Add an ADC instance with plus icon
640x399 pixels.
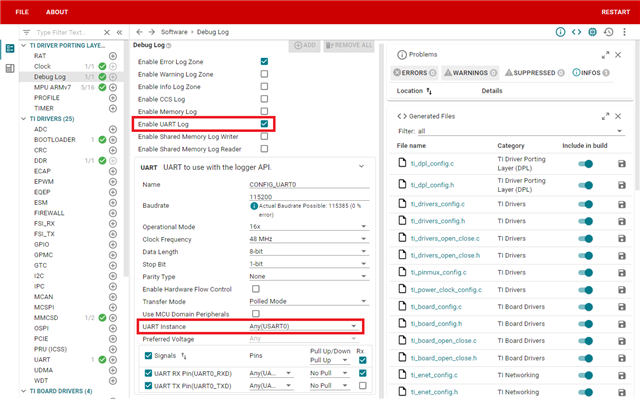pyautogui.click(x=113, y=129)
